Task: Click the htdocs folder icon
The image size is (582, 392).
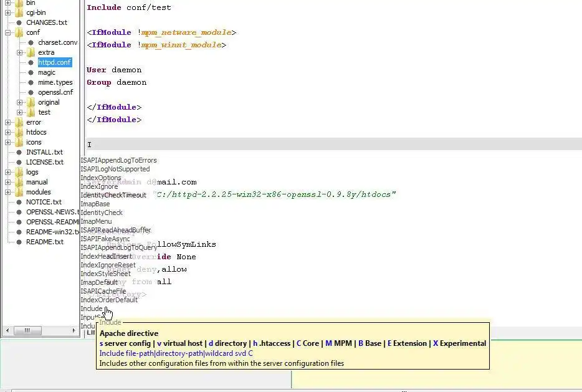Action: 19,132
